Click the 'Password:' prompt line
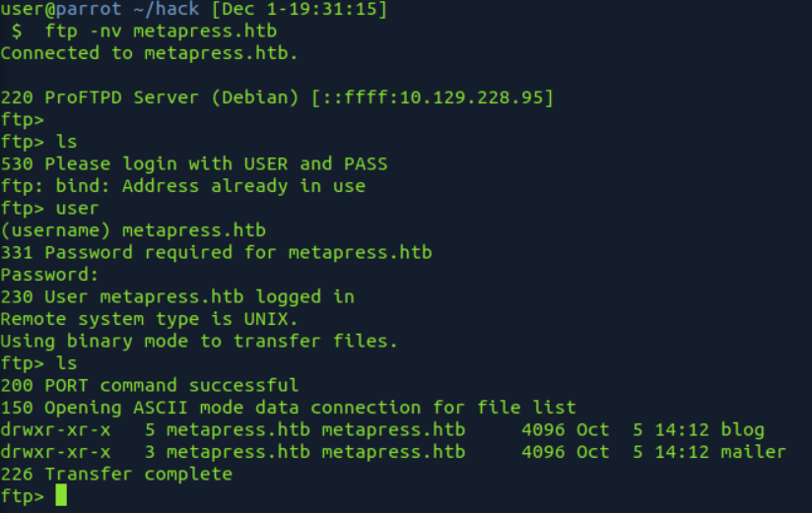The height and width of the screenshot is (513, 812). pyautogui.click(x=49, y=275)
